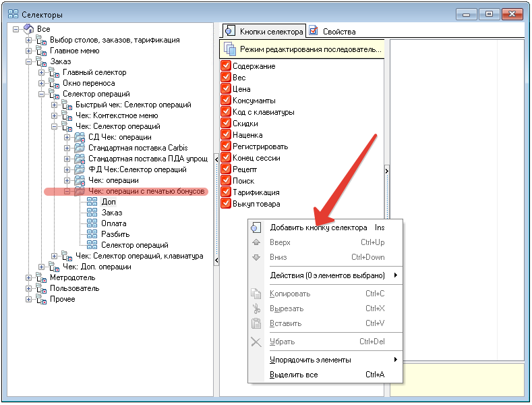
Task: Click the folder icon next to Главное меню
Action: [x=41, y=51]
